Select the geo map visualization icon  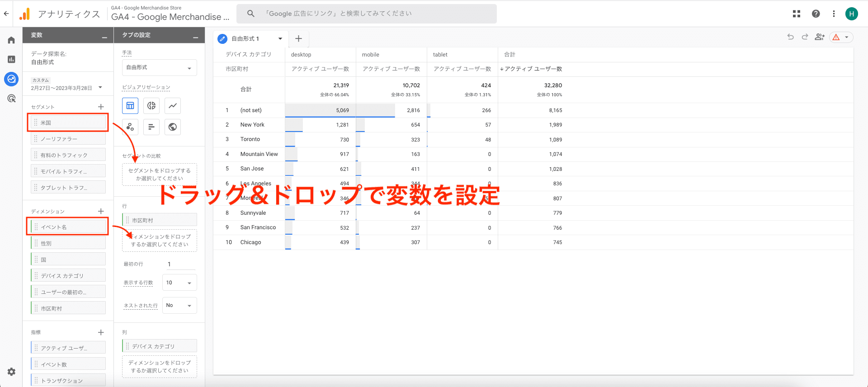coord(173,127)
